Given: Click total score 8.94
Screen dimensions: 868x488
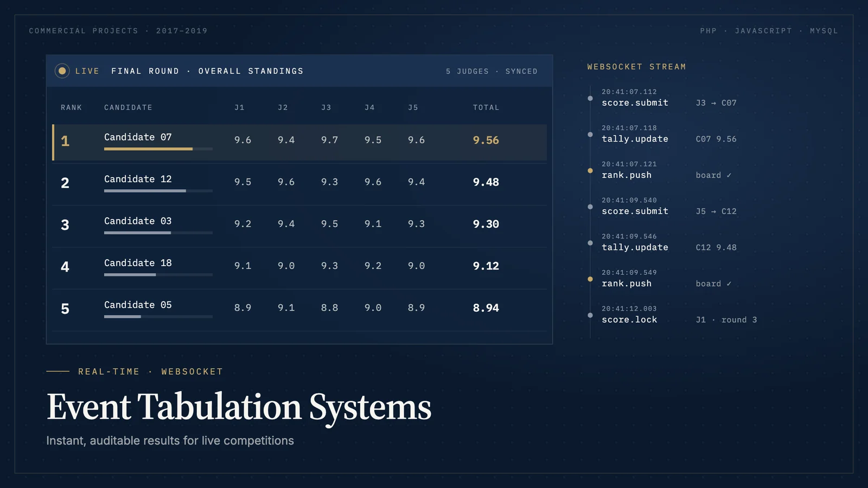Looking at the screenshot, I should 486,308.
